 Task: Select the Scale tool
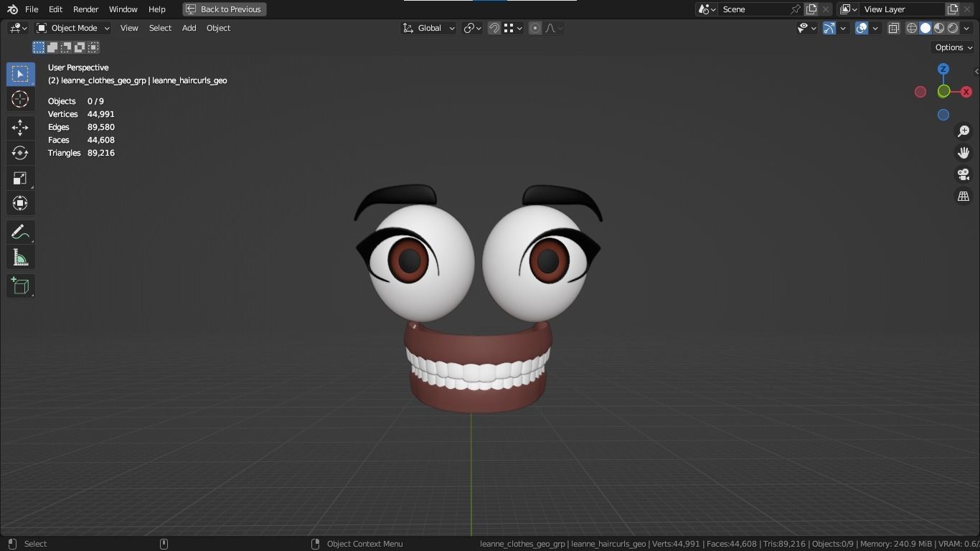point(20,178)
